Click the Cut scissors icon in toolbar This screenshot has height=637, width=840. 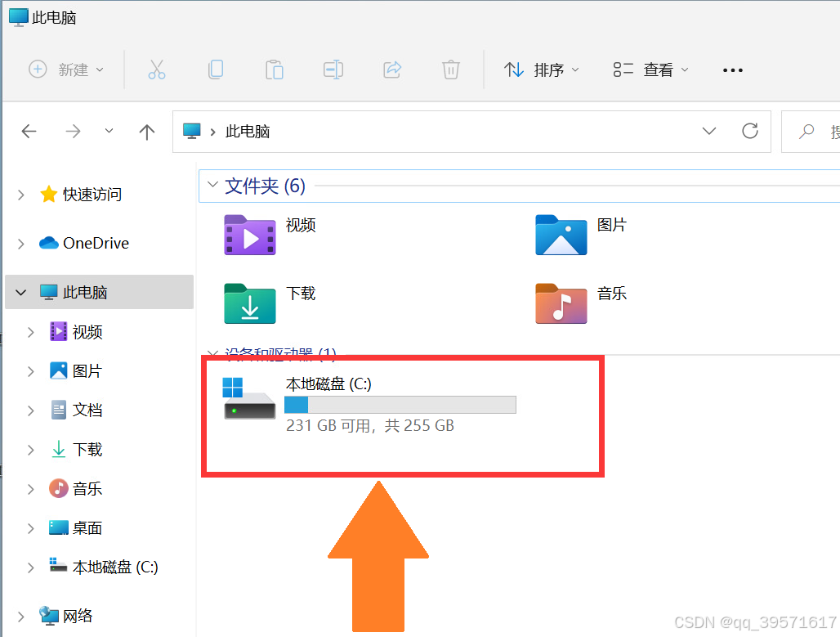[156, 70]
